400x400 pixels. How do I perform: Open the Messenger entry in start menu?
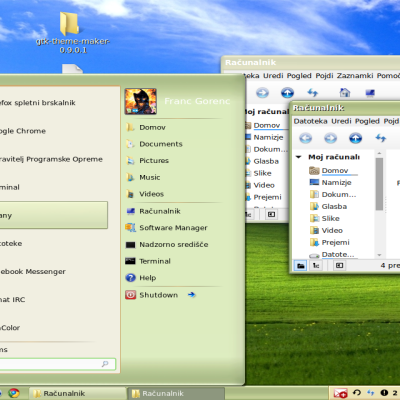pyautogui.click(x=33, y=272)
